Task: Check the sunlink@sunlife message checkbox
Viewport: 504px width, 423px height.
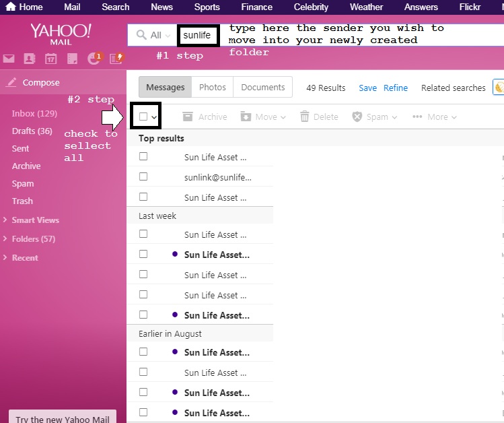Action: click(143, 176)
